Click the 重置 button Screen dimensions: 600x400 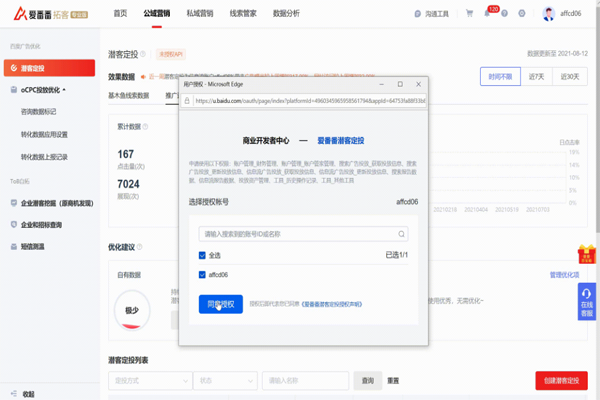pos(393,380)
